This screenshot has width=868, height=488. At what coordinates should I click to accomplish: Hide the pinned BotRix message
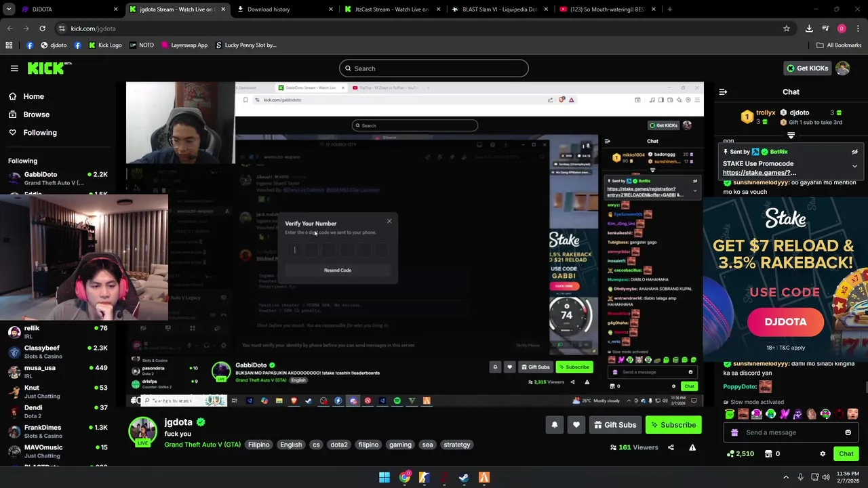point(854,152)
